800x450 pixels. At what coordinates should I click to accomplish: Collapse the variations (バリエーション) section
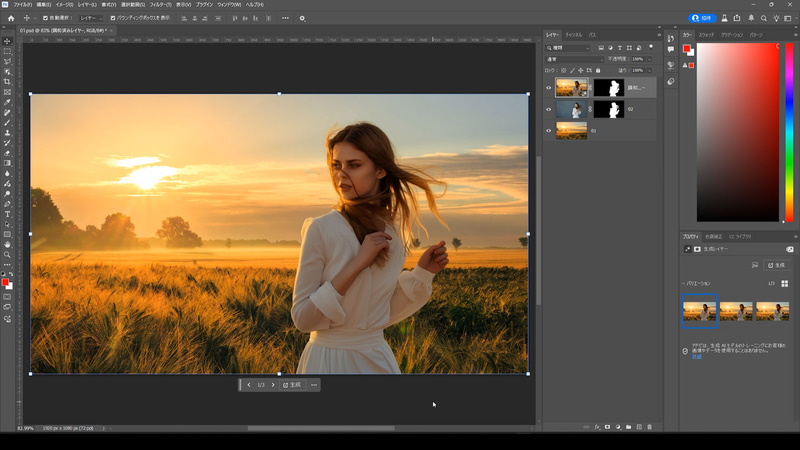[x=684, y=284]
